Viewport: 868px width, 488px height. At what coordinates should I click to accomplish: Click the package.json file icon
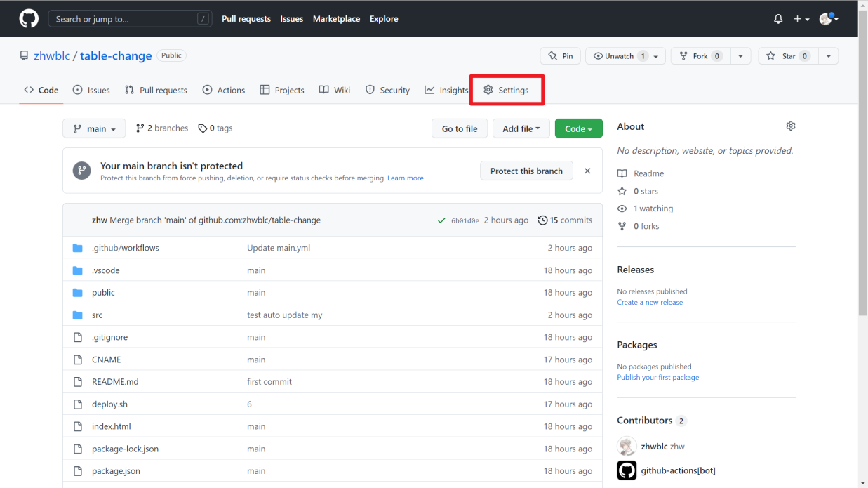click(x=78, y=471)
